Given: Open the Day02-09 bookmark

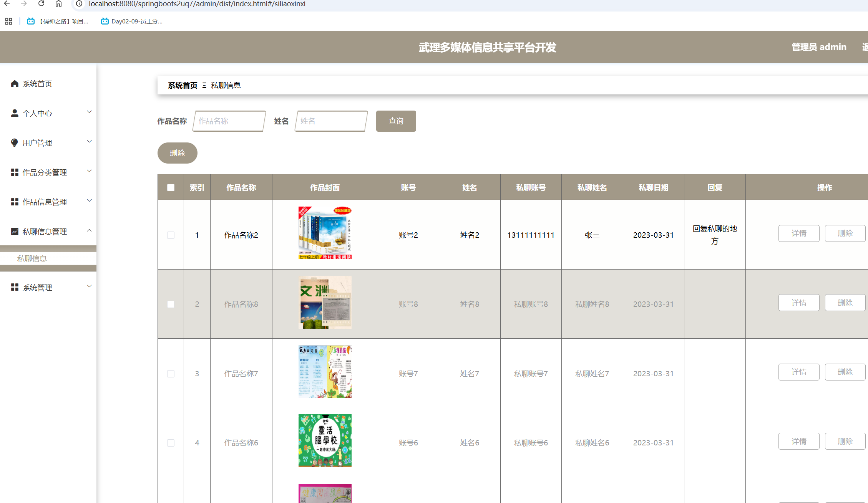Looking at the screenshot, I should (132, 21).
